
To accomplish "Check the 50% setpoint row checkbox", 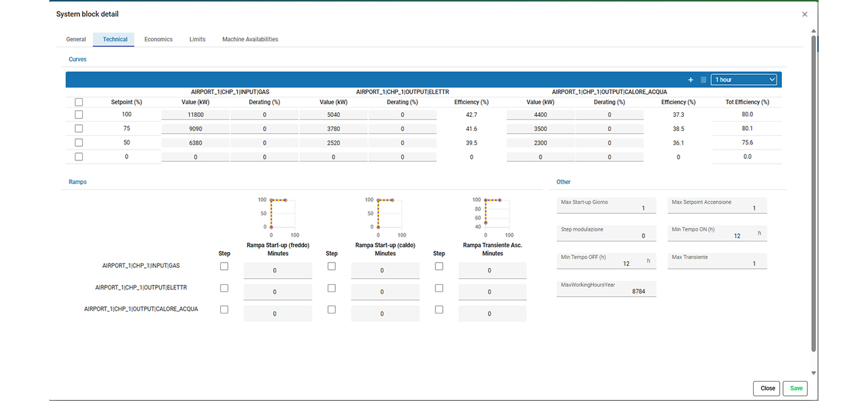I will (x=79, y=143).
